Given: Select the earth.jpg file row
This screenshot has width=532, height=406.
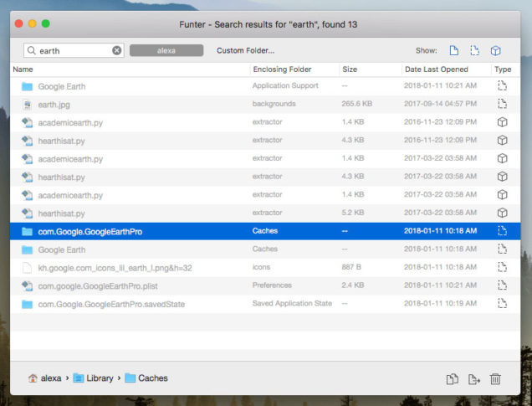Looking at the screenshot, I should (265, 105).
